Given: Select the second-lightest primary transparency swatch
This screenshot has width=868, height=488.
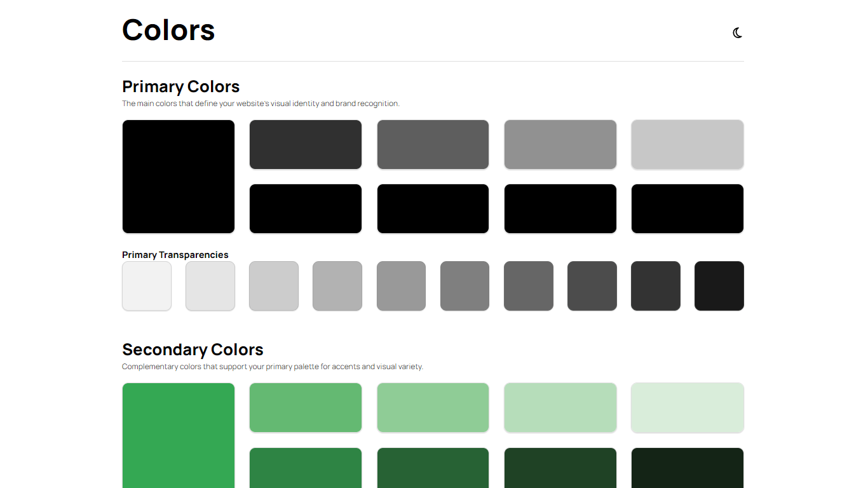Looking at the screenshot, I should point(210,286).
